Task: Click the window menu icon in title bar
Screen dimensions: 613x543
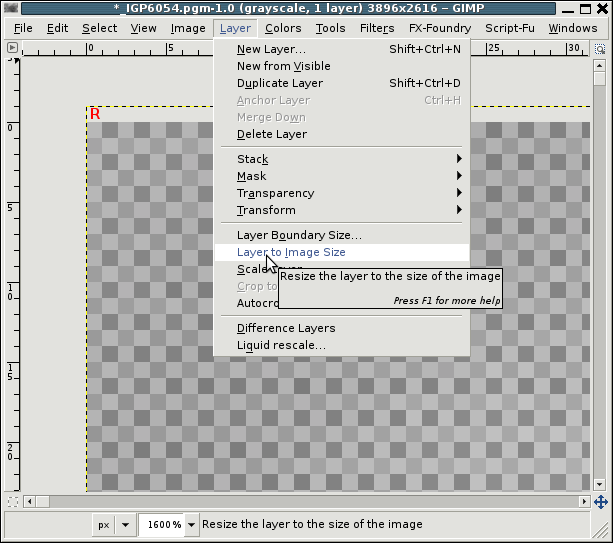Action: pyautogui.click(x=11, y=8)
